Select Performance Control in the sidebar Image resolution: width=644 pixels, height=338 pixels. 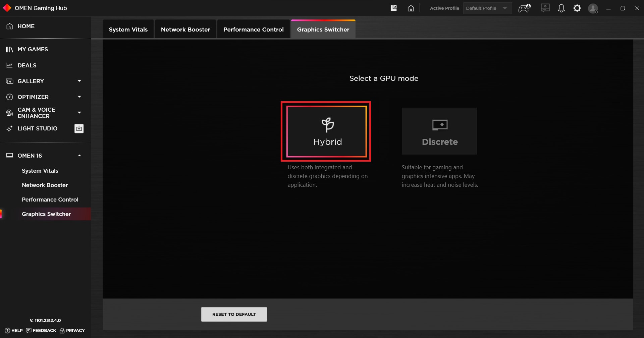tap(50, 200)
